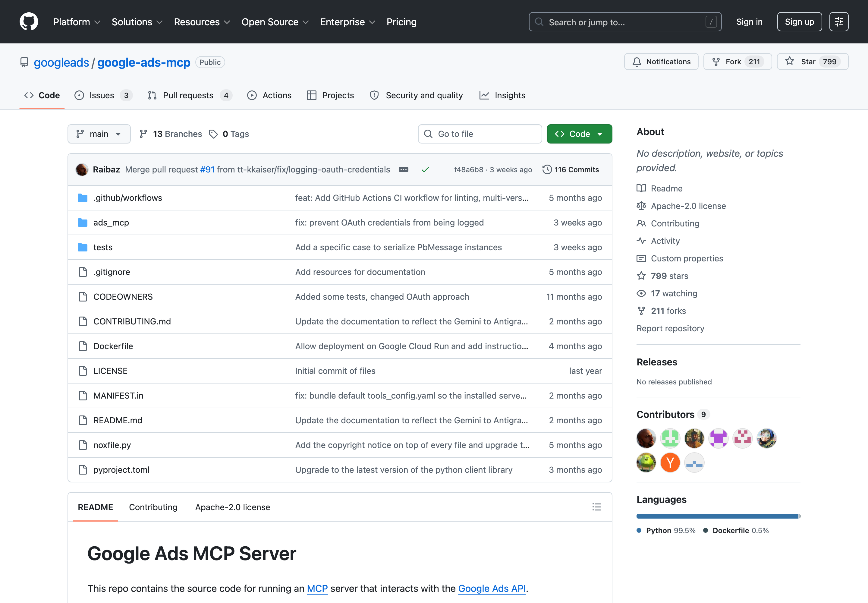Screen dimensions: 868x603
Task: Star the google-ads-mcp repository
Action: click(813, 62)
